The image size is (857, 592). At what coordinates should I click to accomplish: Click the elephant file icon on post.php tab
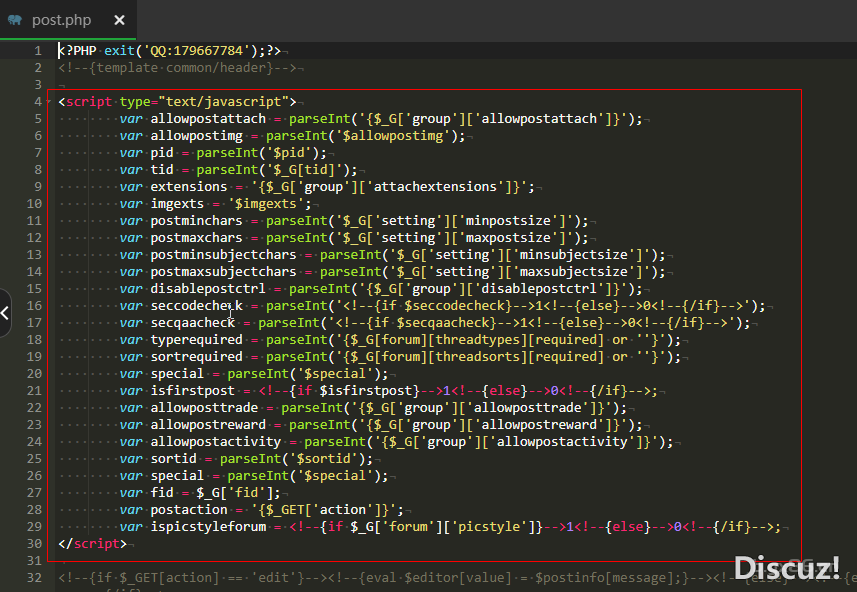pos(15,20)
